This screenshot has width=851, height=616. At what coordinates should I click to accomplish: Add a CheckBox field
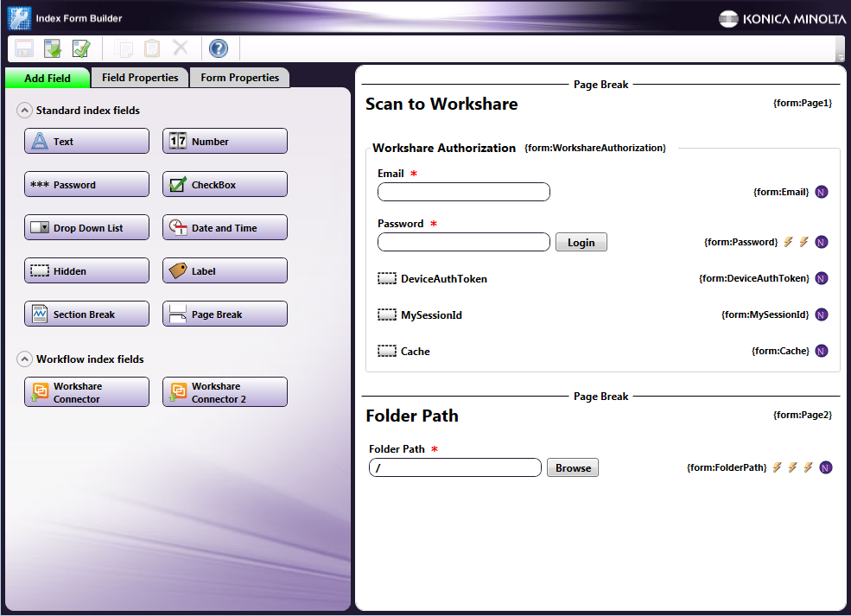[x=225, y=185]
